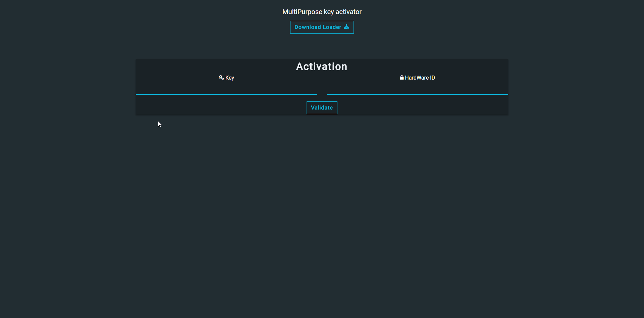Click the blue underline of the HardWare ID field
The height and width of the screenshot is (318, 644).
click(417, 94)
